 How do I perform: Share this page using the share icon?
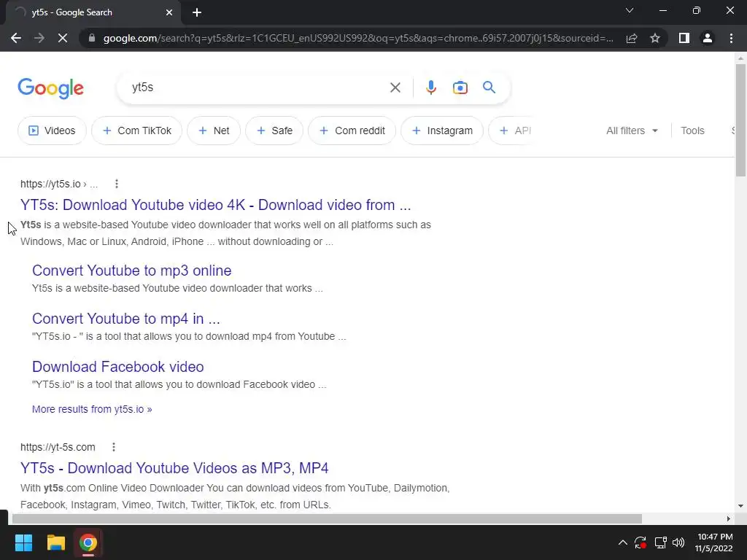(632, 38)
